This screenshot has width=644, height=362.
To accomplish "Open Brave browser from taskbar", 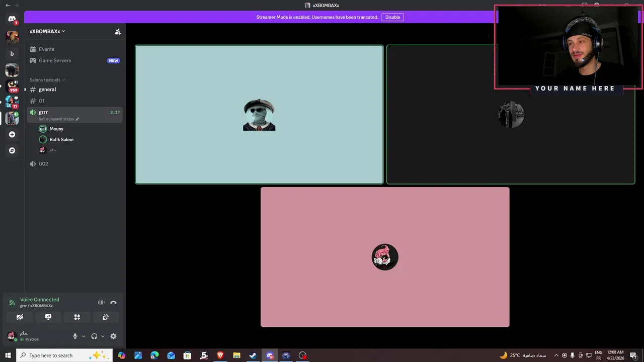I will click(x=220, y=355).
